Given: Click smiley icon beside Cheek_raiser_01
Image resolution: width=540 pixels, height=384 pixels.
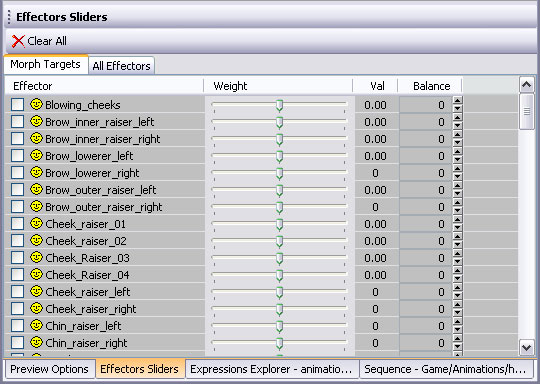Looking at the screenshot, I should click(x=36, y=224).
